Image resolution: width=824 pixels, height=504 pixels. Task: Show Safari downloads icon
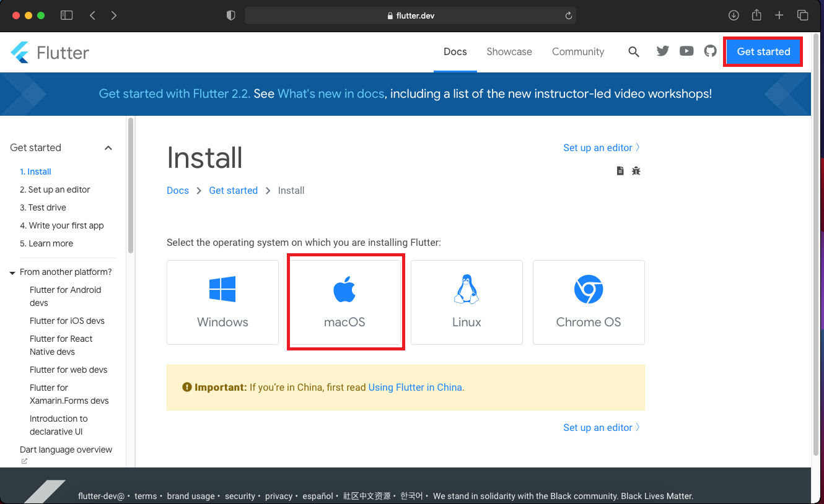coord(734,15)
